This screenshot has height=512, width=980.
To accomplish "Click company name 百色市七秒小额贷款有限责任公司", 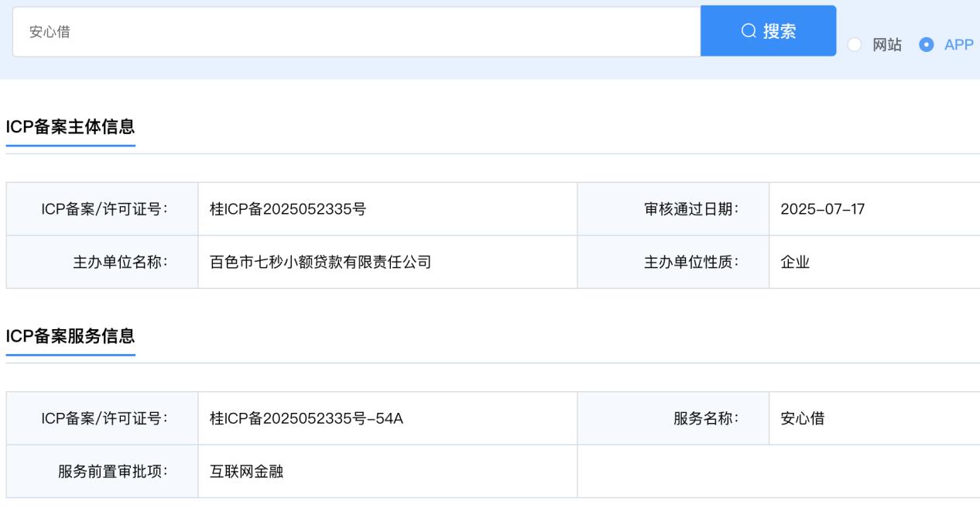I will tap(320, 263).
